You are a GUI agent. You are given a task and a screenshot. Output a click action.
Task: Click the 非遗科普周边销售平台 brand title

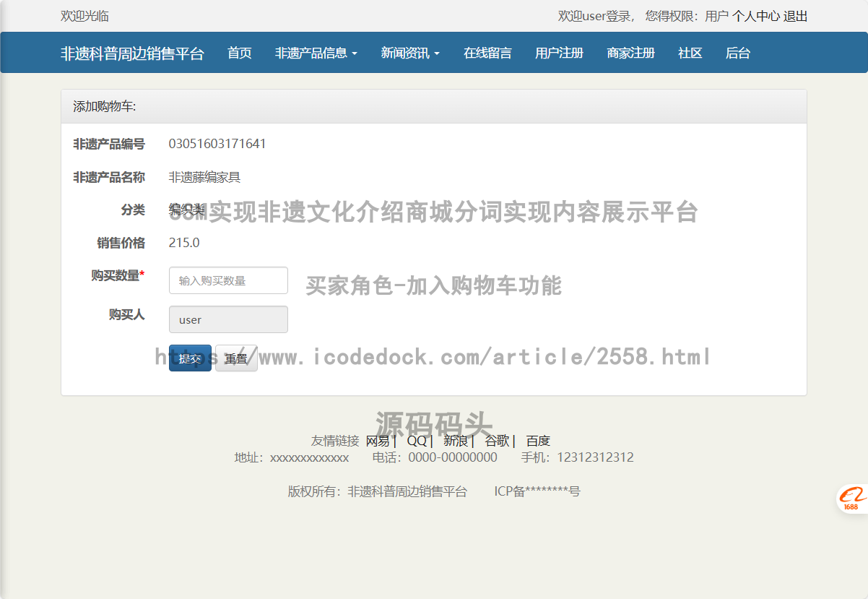(x=132, y=53)
